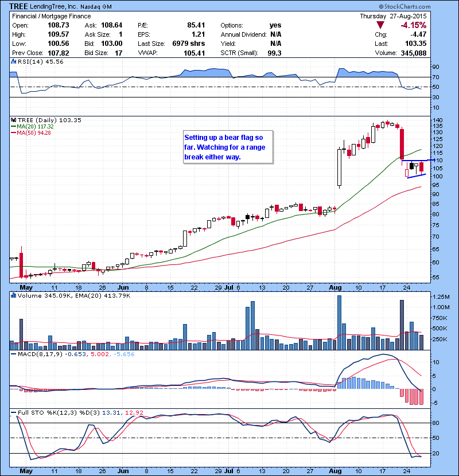Click the red MA(50) legend line marker
The height and width of the screenshot is (476, 459).
(13, 133)
